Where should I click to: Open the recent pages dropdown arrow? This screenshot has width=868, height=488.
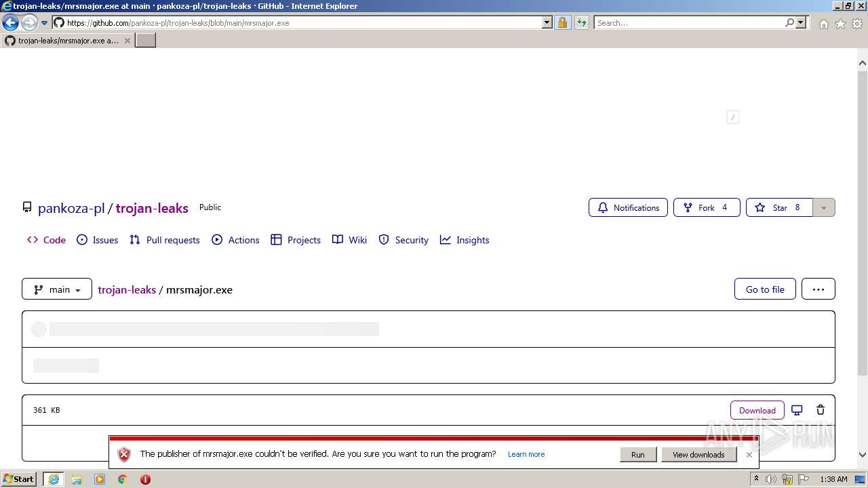coord(44,23)
